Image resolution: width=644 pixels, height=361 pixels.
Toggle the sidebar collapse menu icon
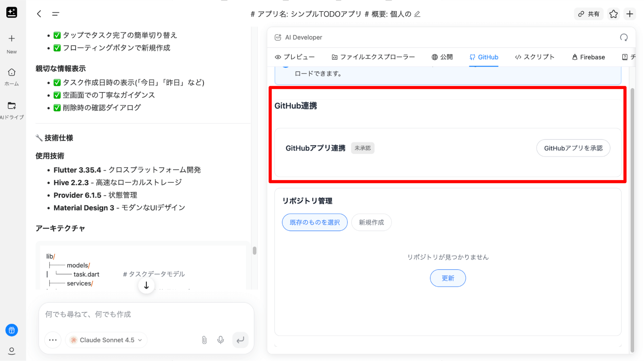tap(56, 14)
